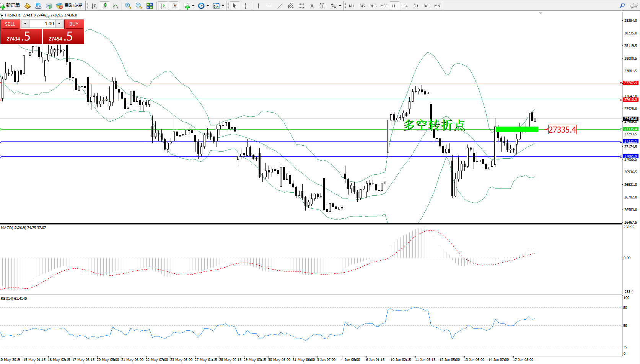This screenshot has height=364, width=640.
Task: Switch to the D1 timeframe
Action: coord(416,6)
